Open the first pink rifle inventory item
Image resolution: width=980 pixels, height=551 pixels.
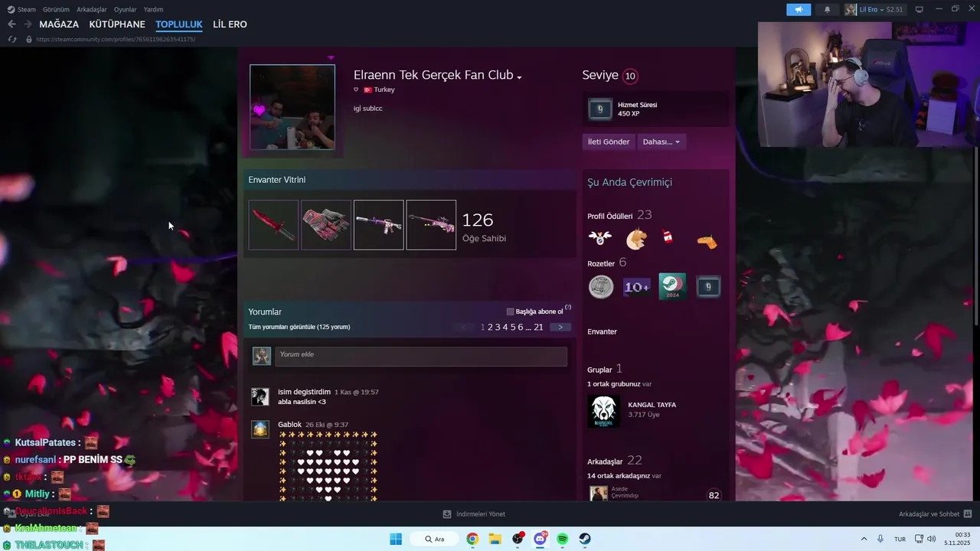click(x=378, y=225)
